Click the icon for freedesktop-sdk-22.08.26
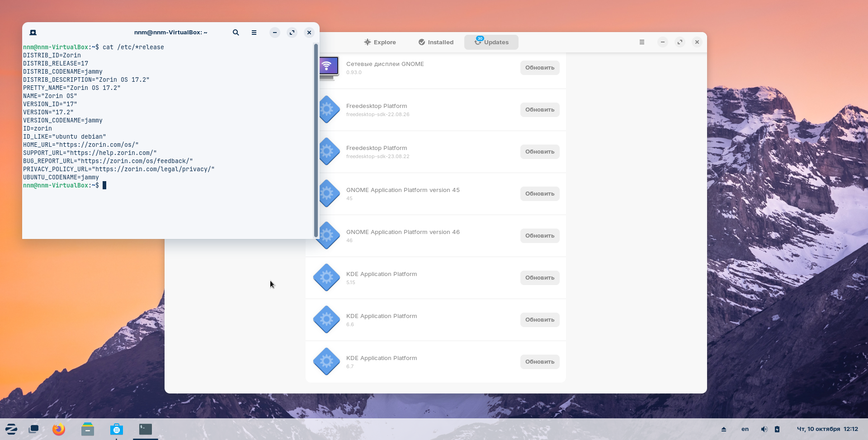868x440 pixels. click(x=330, y=109)
